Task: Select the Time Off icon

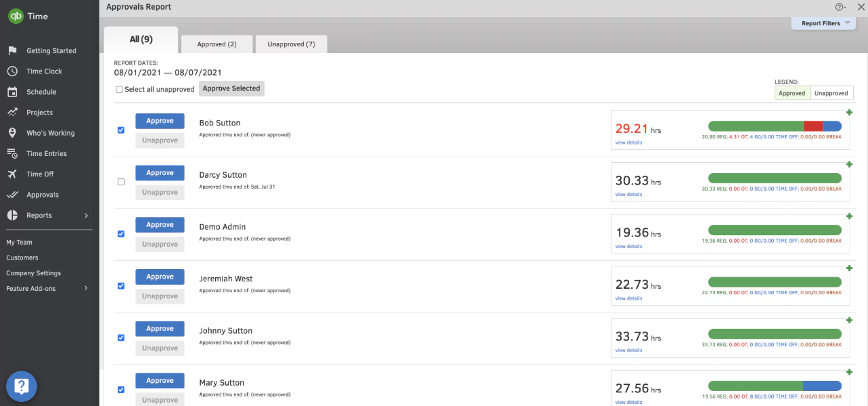Action: tap(14, 174)
